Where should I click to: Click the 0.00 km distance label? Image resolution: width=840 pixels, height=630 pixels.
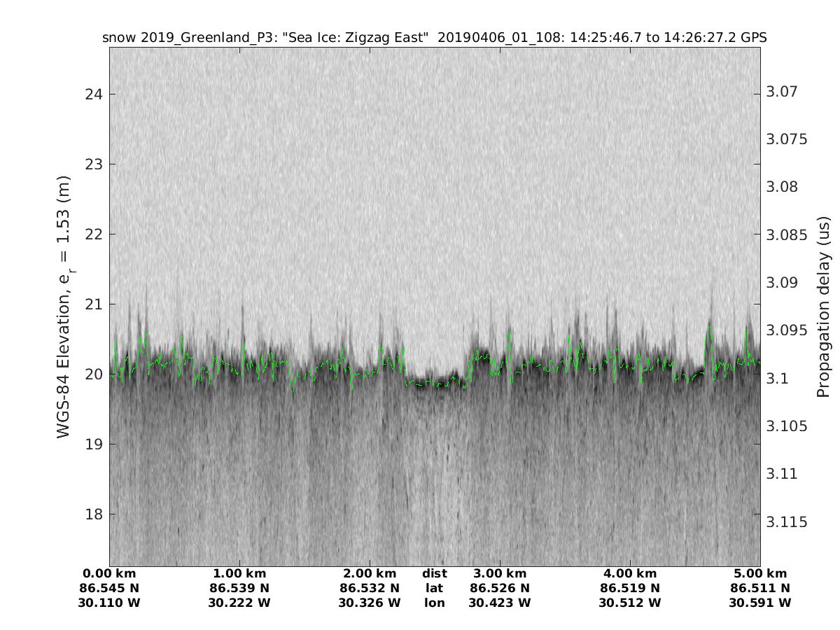[110, 573]
